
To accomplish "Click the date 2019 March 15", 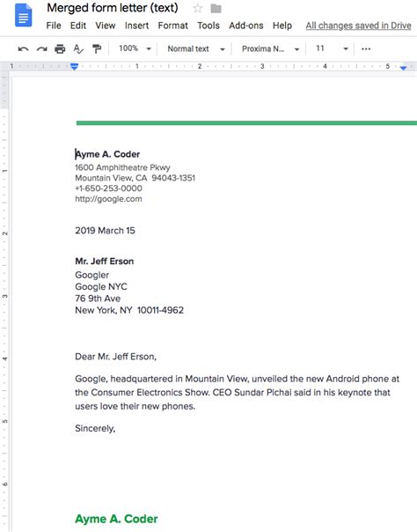I will pos(105,231).
